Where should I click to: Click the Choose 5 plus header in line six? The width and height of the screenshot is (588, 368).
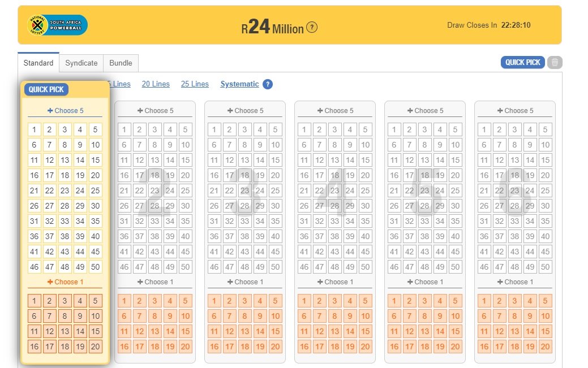pos(515,111)
